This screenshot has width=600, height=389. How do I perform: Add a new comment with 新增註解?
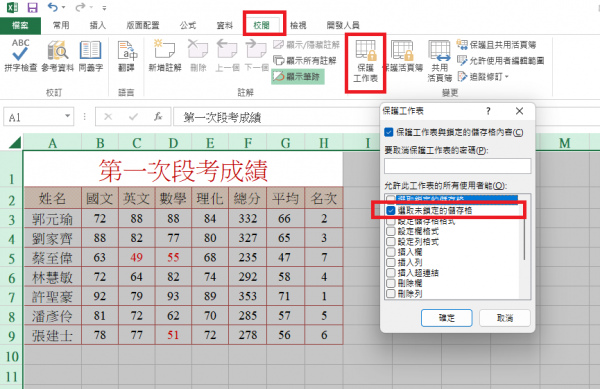pos(165,56)
